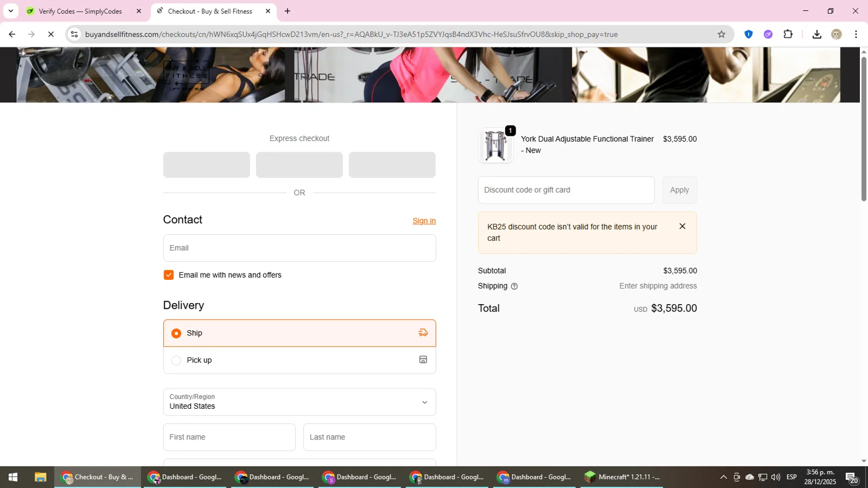The image size is (868, 488).
Task: Click the Shipping help question mark icon
Action: point(514,286)
